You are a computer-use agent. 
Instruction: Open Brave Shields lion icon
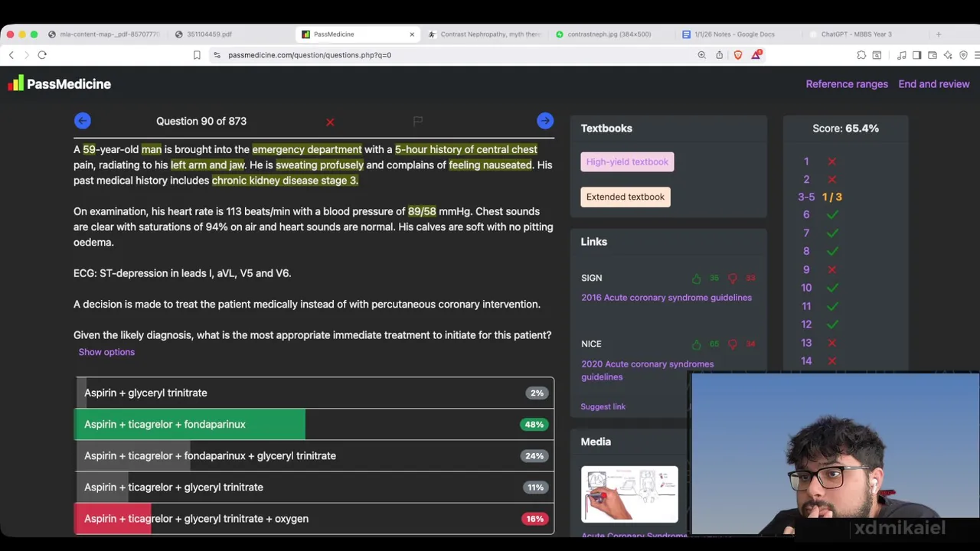738,55
